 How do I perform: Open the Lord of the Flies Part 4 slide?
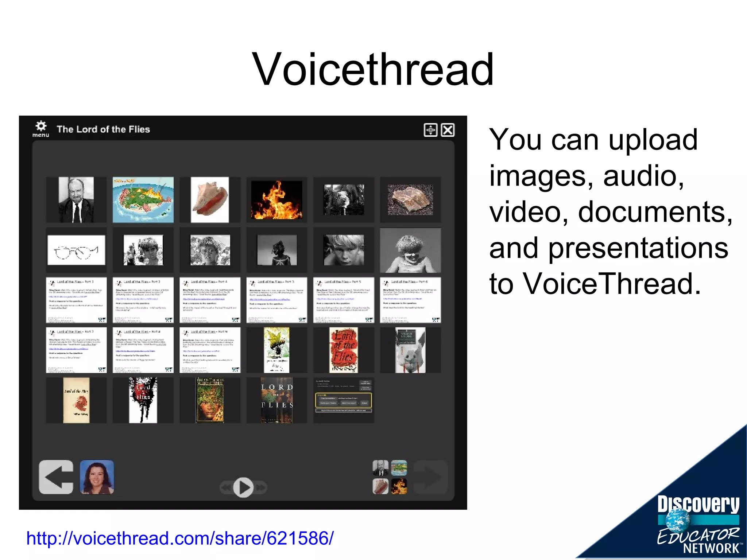210,300
